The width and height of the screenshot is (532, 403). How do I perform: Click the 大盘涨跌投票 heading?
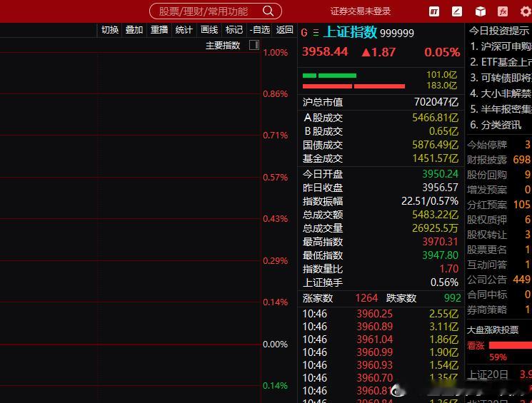coord(493,330)
